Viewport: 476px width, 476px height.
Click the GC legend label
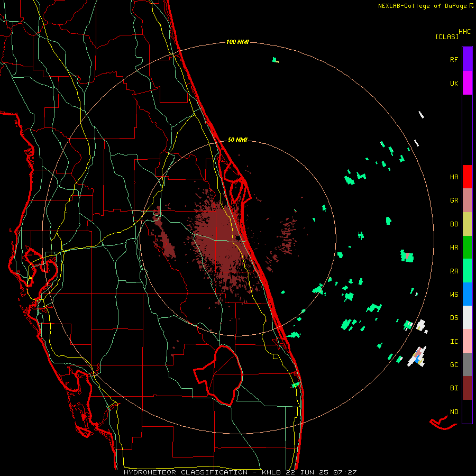(454, 365)
